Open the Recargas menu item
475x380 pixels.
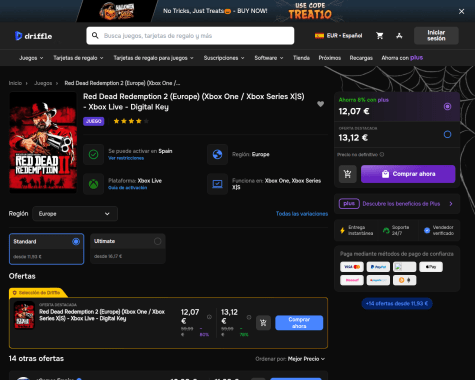tap(361, 58)
